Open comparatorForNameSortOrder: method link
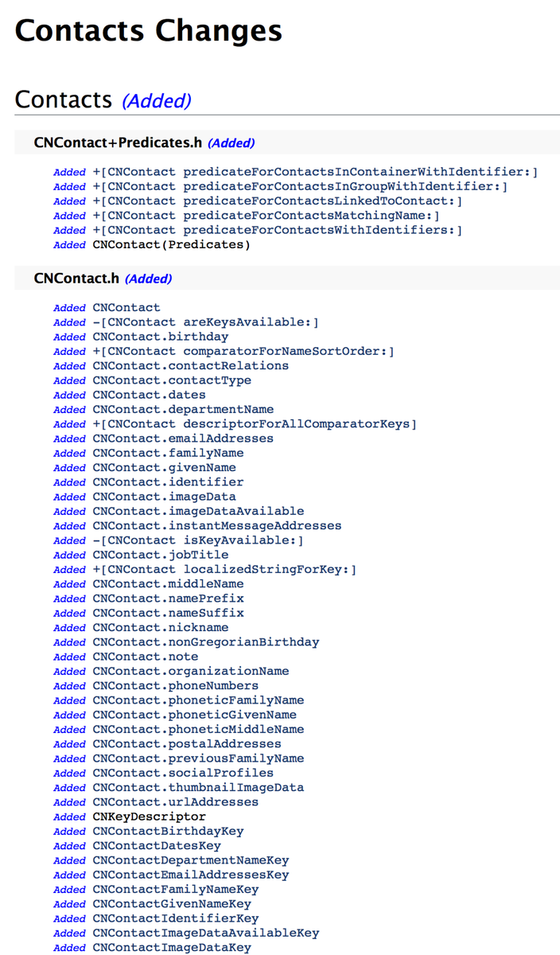The image size is (560, 955). pyautogui.click(x=243, y=351)
